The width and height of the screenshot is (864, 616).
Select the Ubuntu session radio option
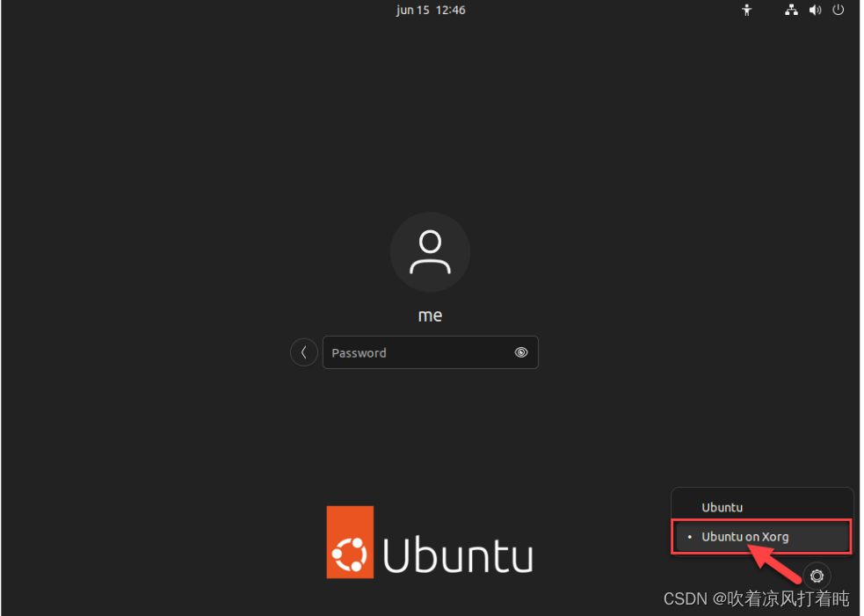click(722, 507)
